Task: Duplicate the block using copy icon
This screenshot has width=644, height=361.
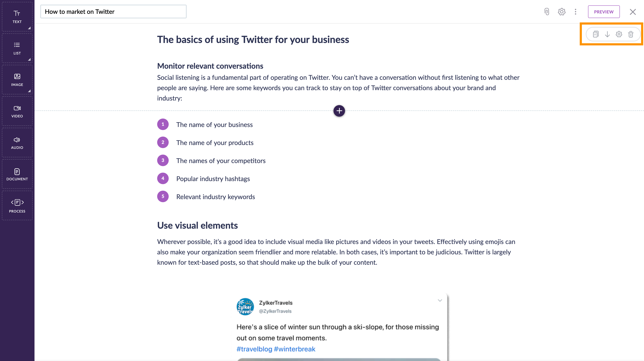Action: tap(596, 34)
